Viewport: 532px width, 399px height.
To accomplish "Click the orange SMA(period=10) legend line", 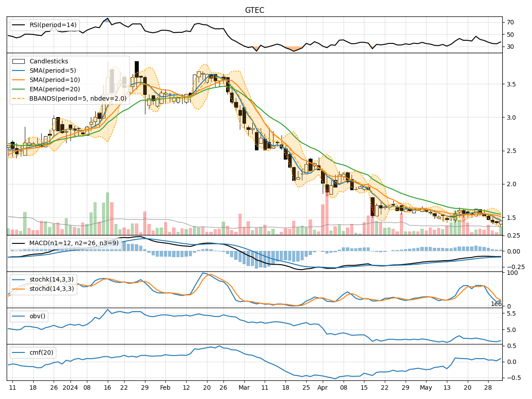I will click(x=19, y=80).
